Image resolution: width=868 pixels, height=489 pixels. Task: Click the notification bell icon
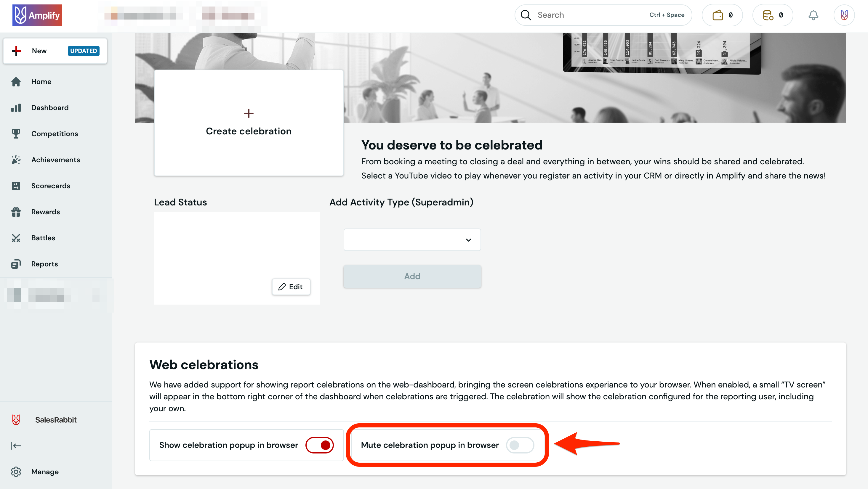tap(813, 15)
